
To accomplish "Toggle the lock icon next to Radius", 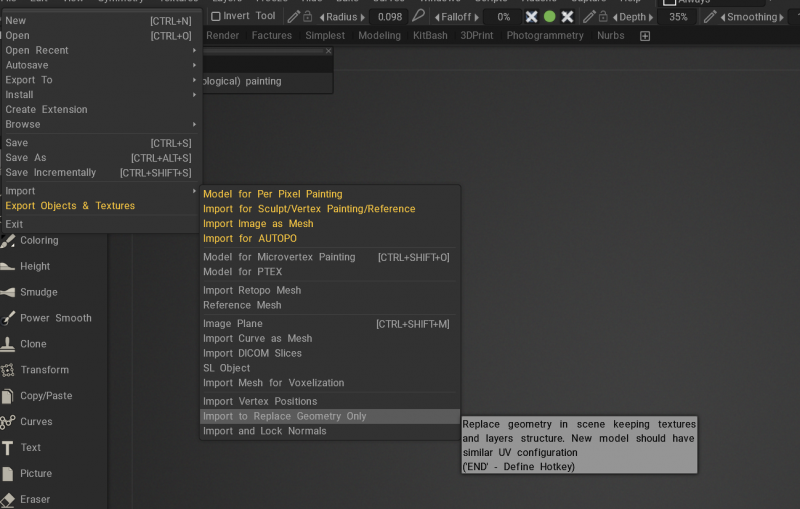I will tap(308, 17).
